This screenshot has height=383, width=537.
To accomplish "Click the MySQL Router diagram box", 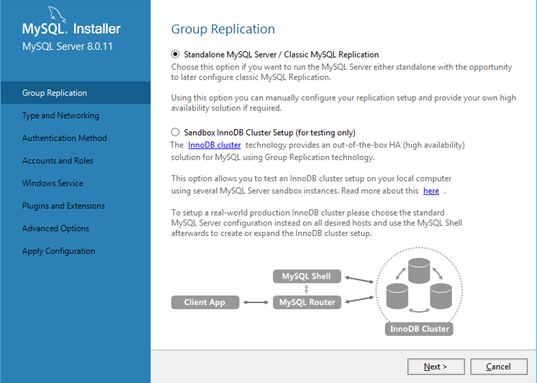I will 307,302.
